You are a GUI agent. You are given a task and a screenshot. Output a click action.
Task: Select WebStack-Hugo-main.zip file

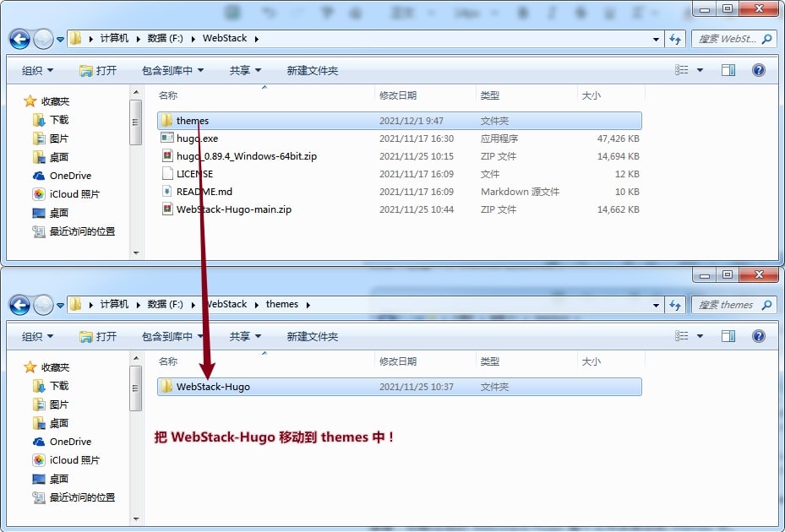[x=400, y=209]
